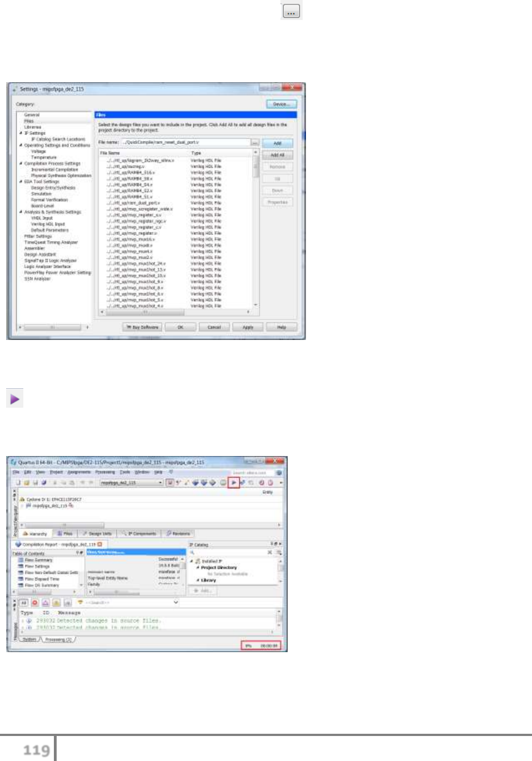Click the Help button in Settings dialog
This screenshot has height=761, width=532.
point(282,327)
